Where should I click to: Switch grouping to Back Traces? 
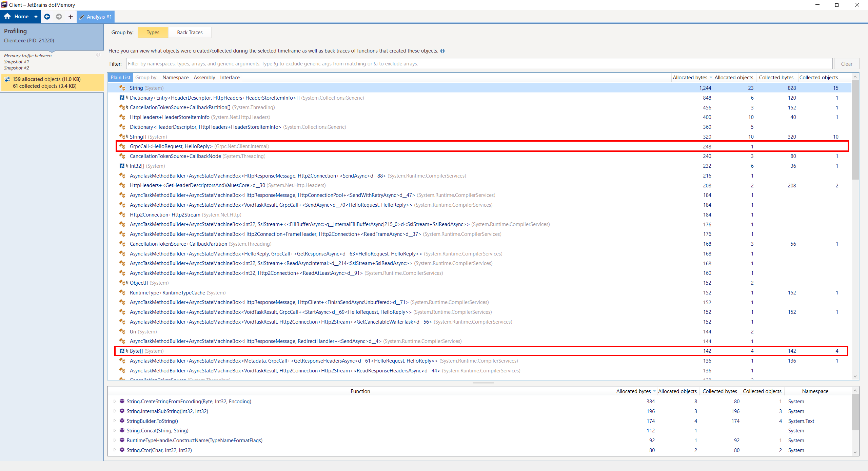point(189,32)
